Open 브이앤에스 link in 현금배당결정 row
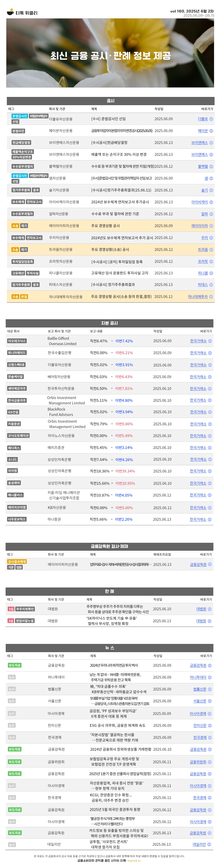The width and height of the screenshot is (219, 868). 199,143
